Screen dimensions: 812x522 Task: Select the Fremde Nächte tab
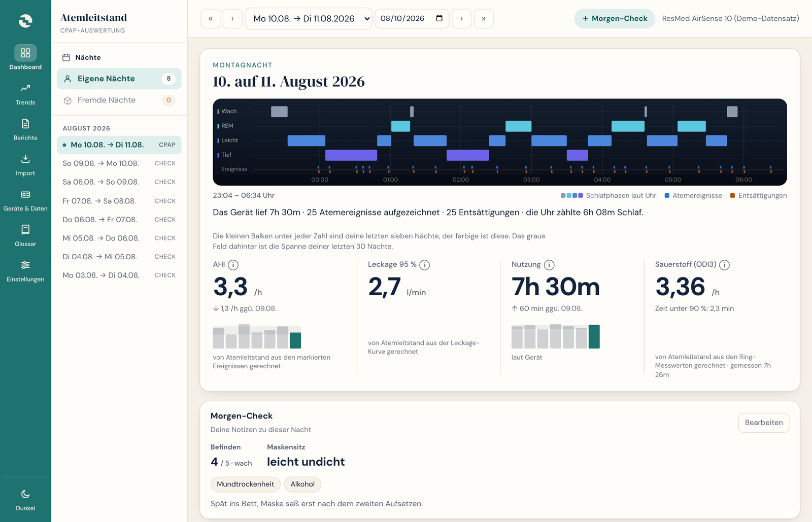(119, 100)
